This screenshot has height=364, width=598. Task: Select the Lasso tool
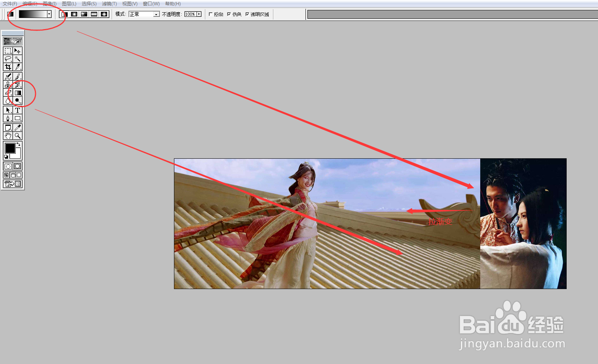8,59
